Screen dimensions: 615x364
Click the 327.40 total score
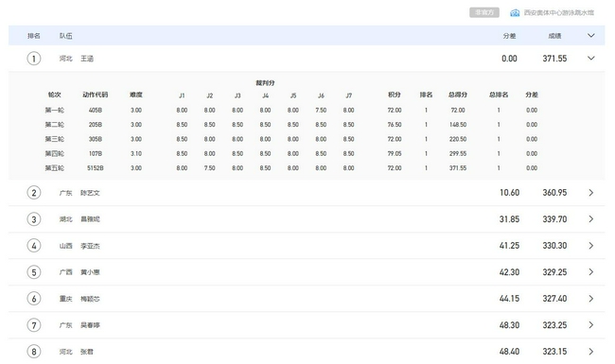(554, 299)
